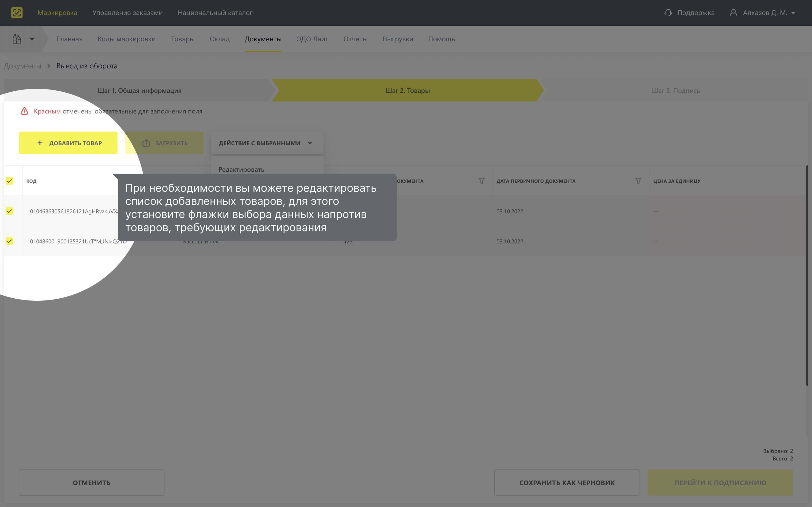Open the Помощь tab
The height and width of the screenshot is (507, 812).
click(x=441, y=39)
